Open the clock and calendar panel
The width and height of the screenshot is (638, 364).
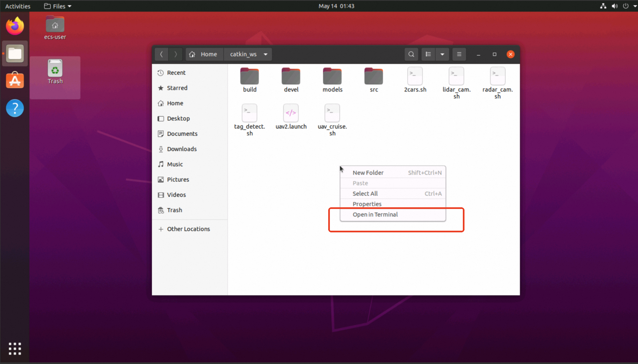pyautogui.click(x=336, y=6)
